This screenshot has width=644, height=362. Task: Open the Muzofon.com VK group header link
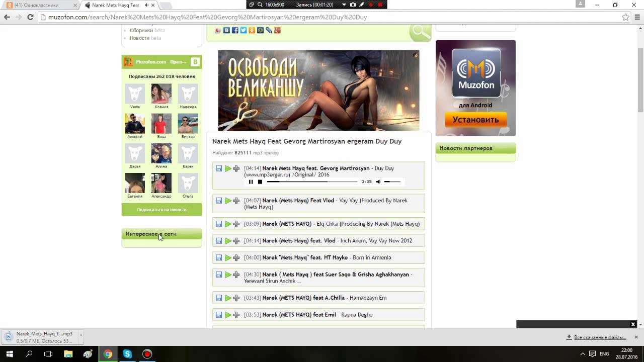click(x=161, y=62)
